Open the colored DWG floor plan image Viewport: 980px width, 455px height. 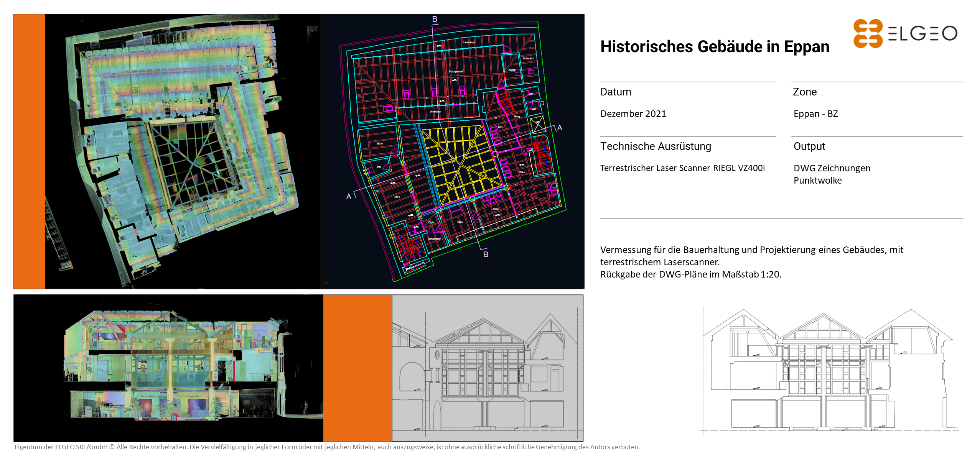pyautogui.click(x=453, y=151)
